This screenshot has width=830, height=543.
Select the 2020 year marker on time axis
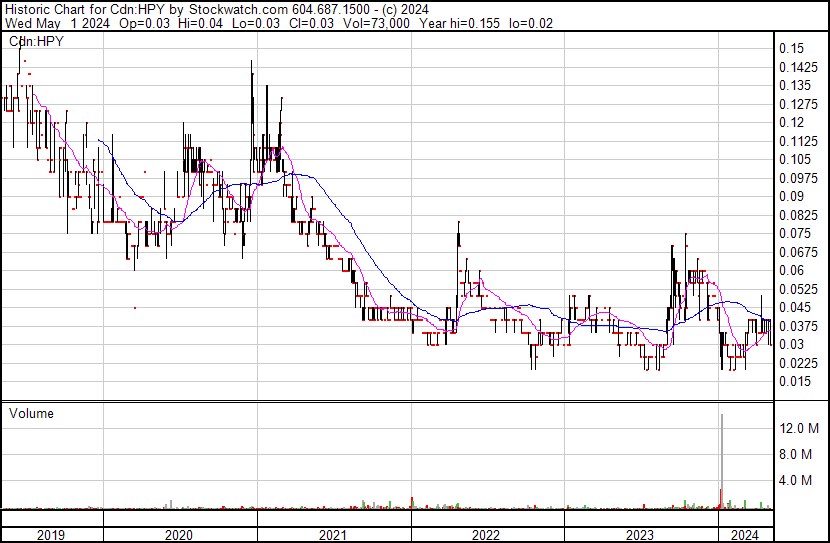pyautogui.click(x=178, y=535)
